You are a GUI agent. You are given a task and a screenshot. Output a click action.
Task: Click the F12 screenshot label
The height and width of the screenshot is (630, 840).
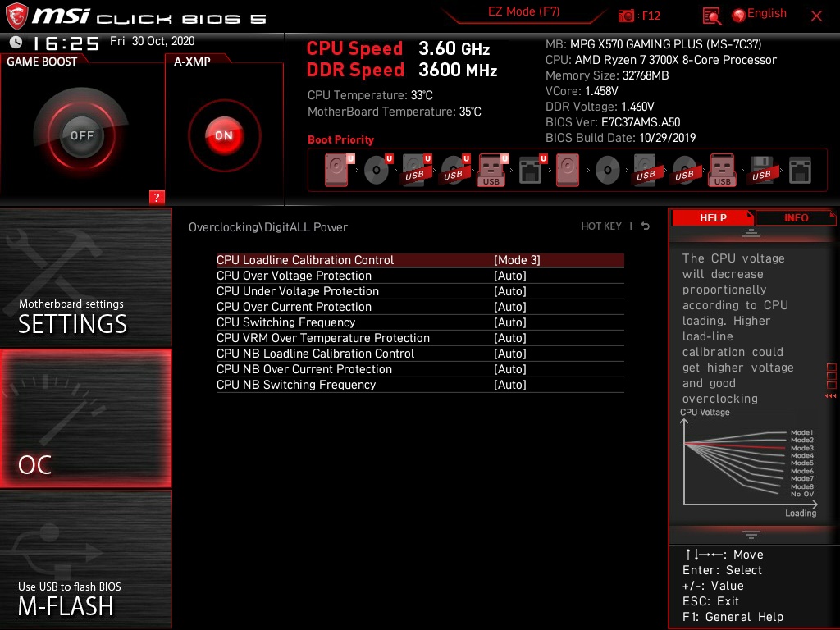pyautogui.click(x=651, y=16)
